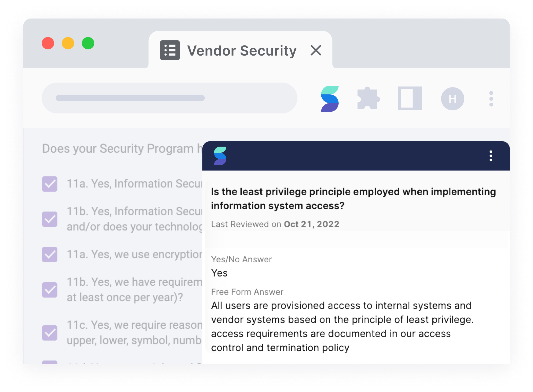Open the popup's three-dot options menu
Screen dimensions: 533x392
click(491, 156)
